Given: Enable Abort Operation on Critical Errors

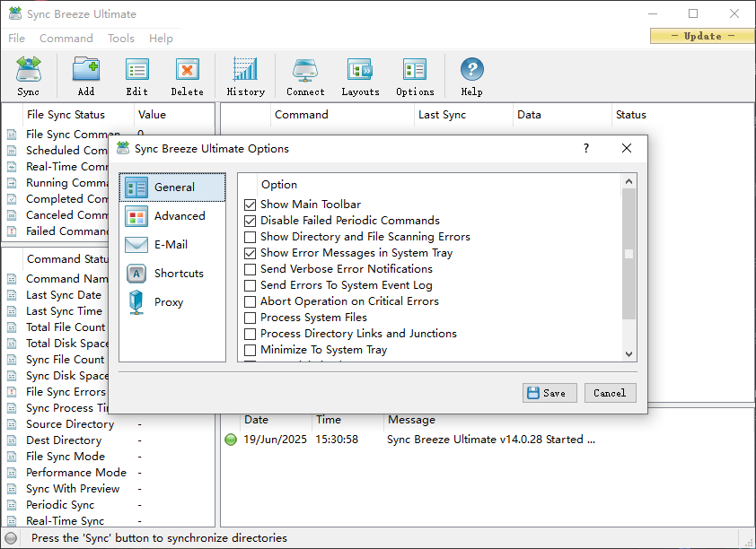Looking at the screenshot, I should pos(250,301).
